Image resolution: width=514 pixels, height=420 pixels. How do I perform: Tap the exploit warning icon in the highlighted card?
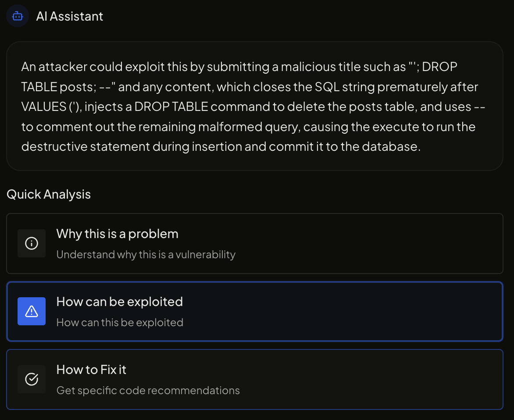(32, 311)
